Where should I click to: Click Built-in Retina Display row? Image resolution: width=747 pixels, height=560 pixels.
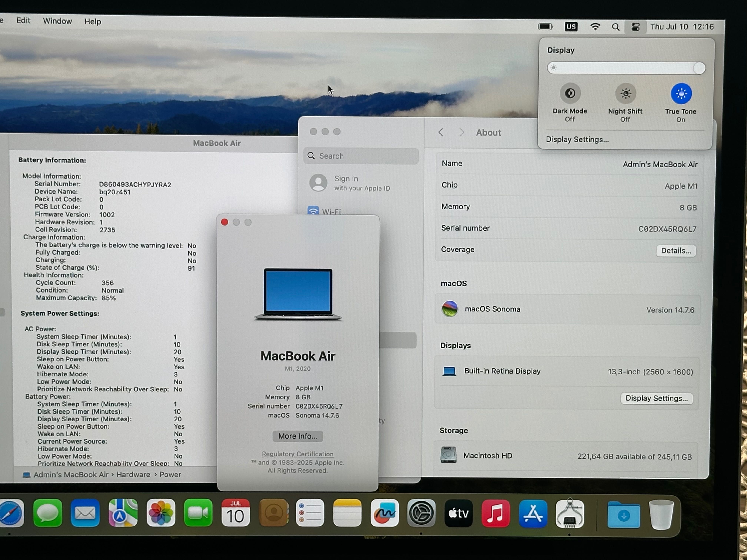pyautogui.click(x=567, y=372)
